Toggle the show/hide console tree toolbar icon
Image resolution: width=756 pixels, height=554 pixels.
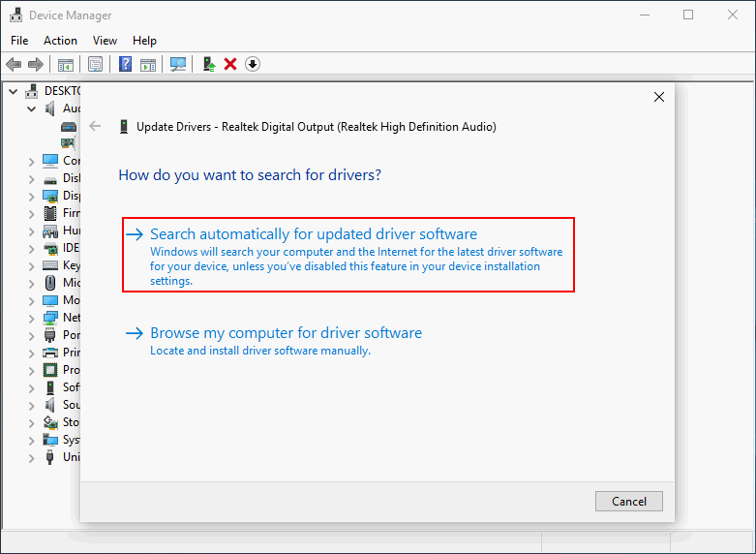(x=66, y=64)
